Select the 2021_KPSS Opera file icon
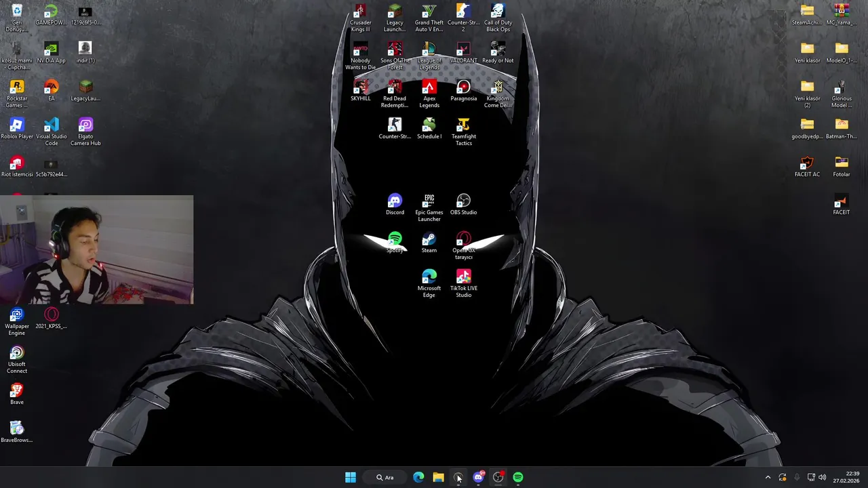The image size is (868, 488). [51, 319]
